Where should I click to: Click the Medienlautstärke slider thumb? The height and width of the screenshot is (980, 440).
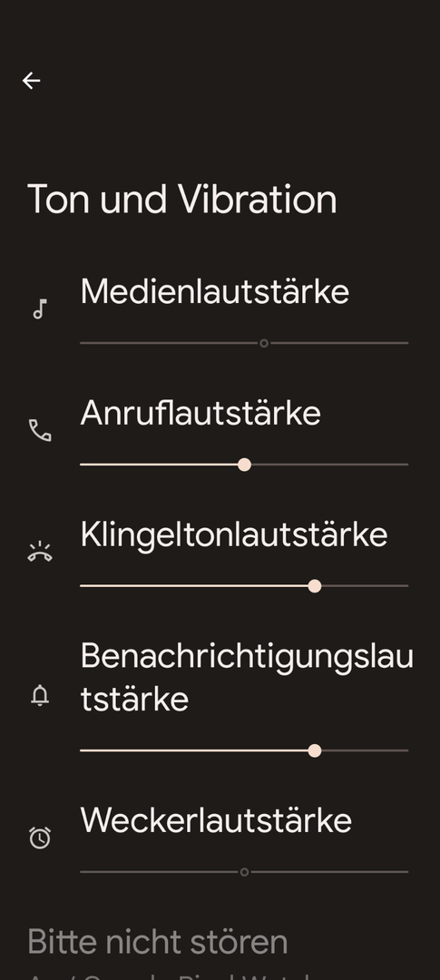coord(264,343)
